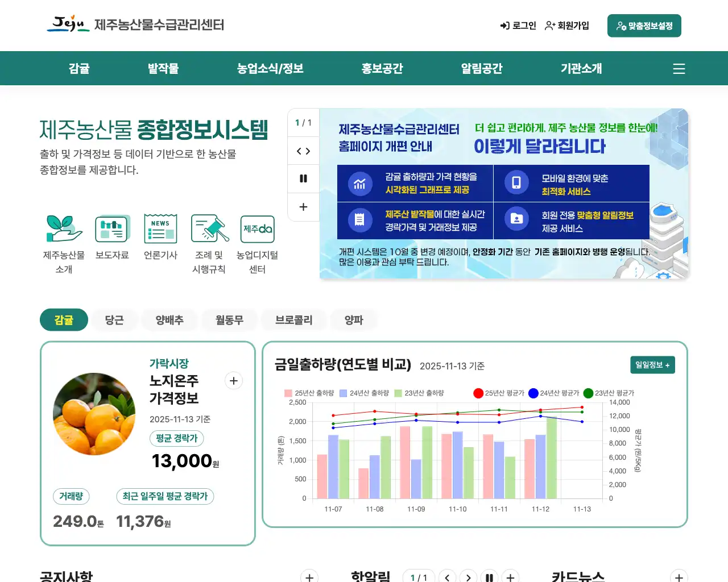Advance the banner with the next arrow

pos(307,151)
